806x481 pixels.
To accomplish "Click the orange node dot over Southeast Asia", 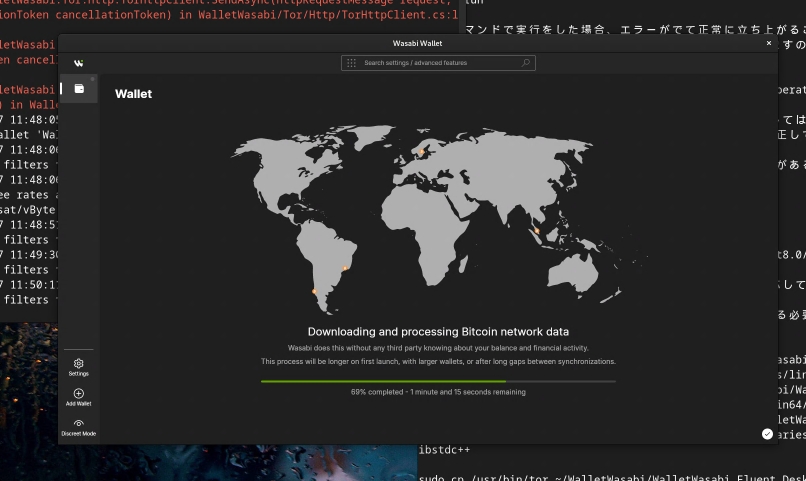I will click(x=537, y=231).
